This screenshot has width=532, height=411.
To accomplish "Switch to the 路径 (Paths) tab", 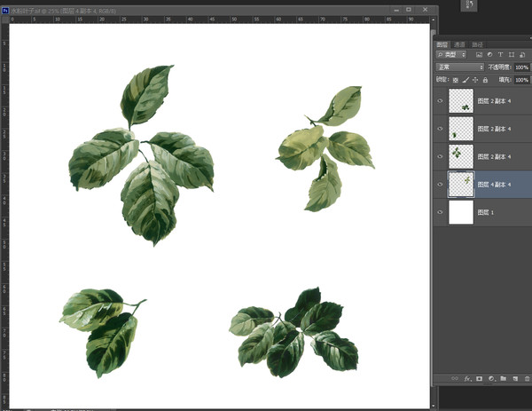I will pos(477,44).
